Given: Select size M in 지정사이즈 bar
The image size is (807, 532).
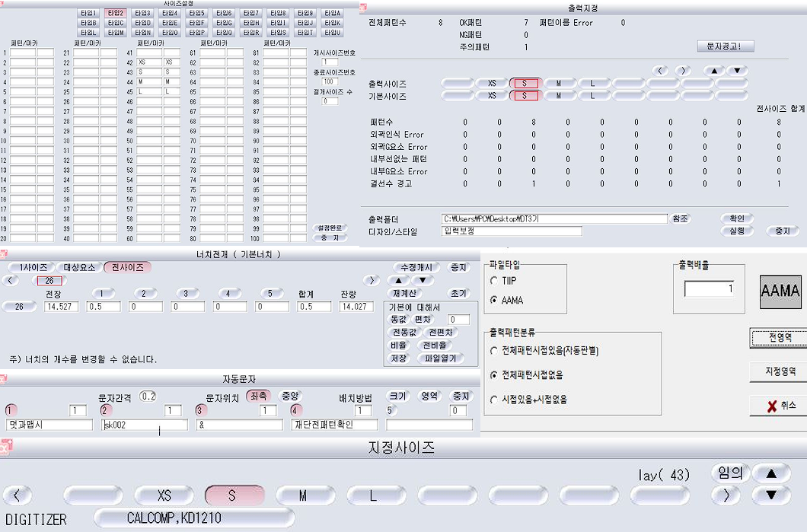Looking at the screenshot, I should (302, 496).
